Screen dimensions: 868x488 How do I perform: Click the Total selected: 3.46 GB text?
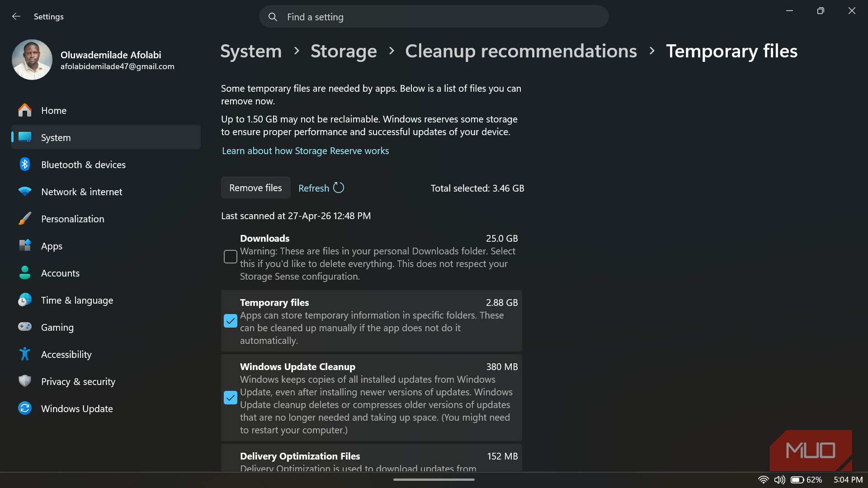click(477, 188)
